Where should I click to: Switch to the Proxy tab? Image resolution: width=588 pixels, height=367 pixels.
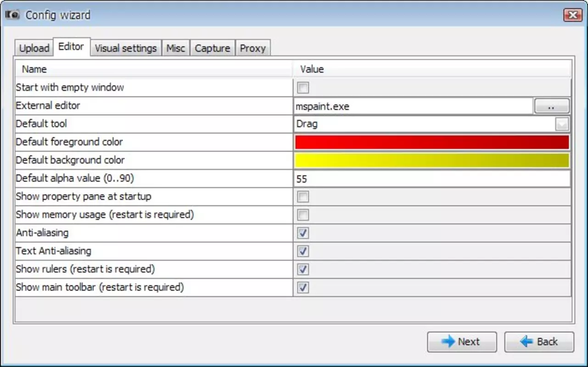click(x=252, y=48)
